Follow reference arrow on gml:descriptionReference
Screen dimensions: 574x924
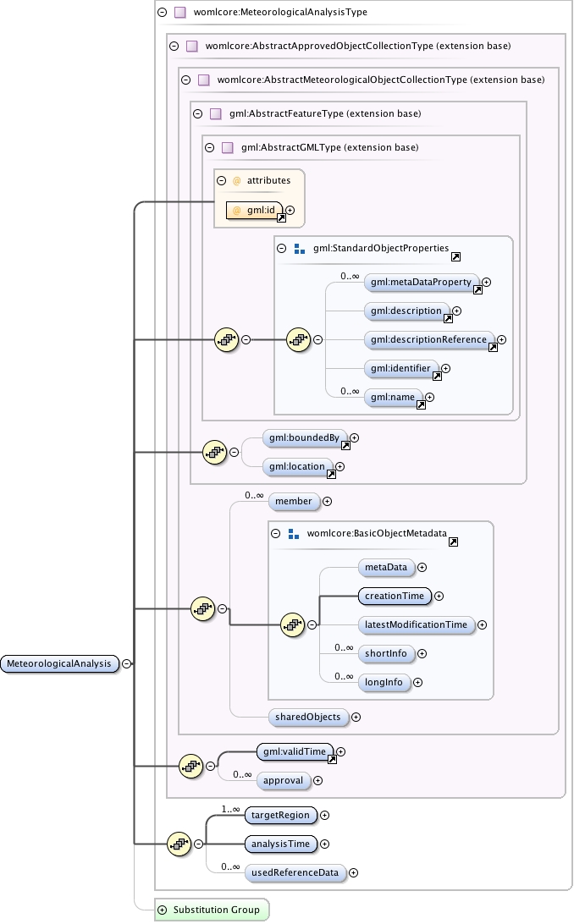(x=494, y=348)
